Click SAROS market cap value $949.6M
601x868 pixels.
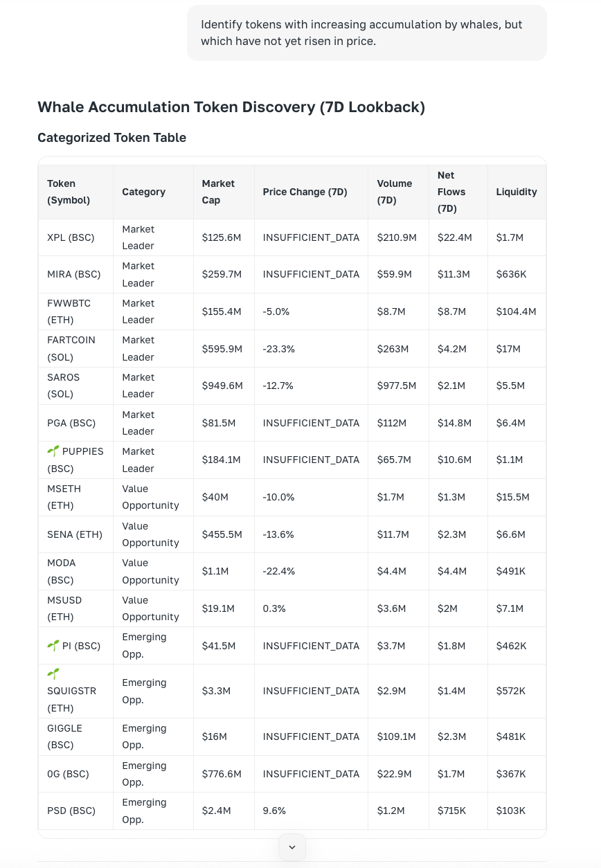222,386
